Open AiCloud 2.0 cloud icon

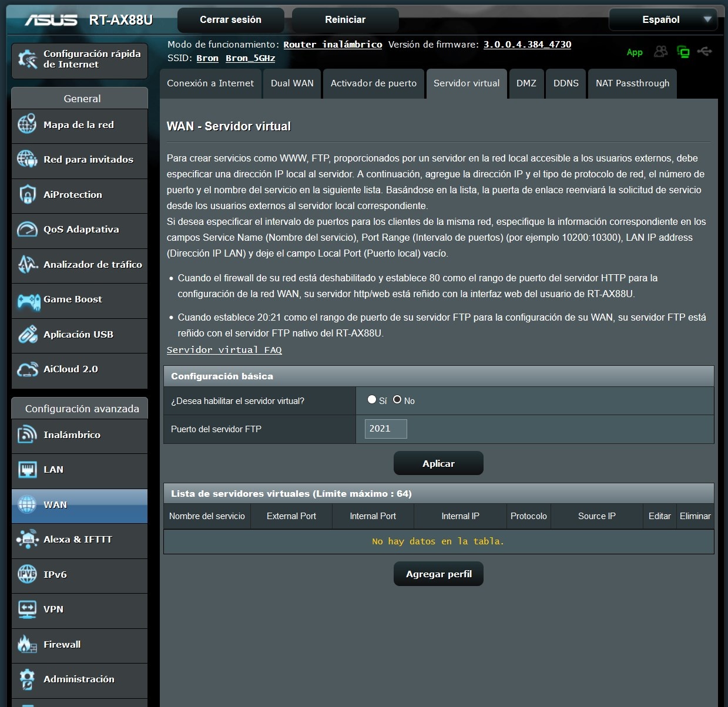pos(27,370)
